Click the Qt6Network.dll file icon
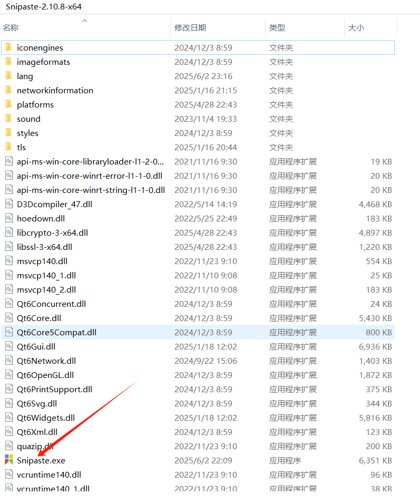This screenshot has width=420, height=504. 9,361
